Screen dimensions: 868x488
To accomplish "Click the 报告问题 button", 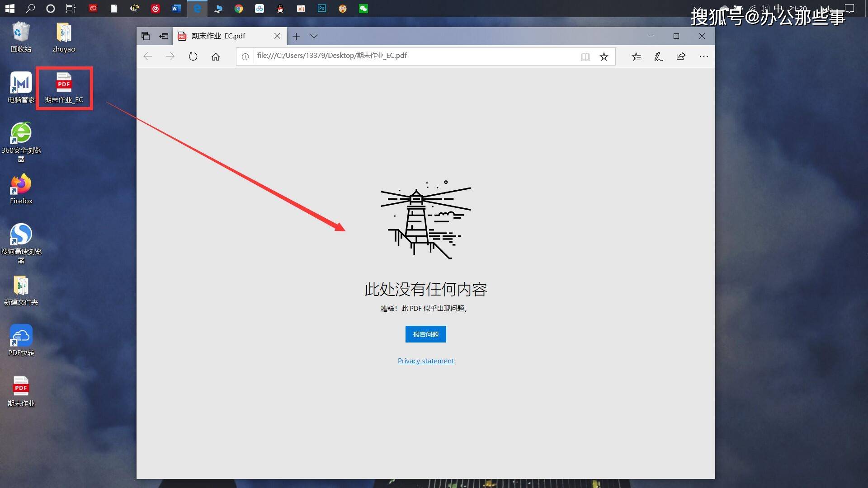I will [x=425, y=334].
